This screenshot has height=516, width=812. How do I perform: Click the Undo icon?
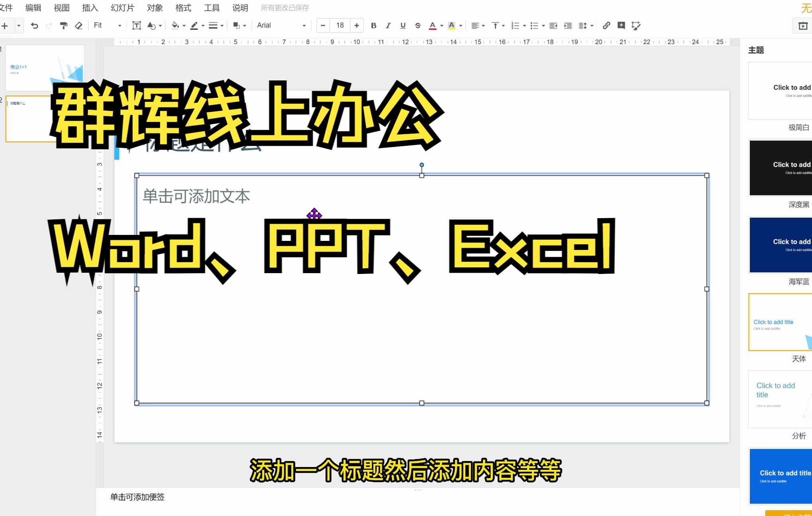coord(33,25)
